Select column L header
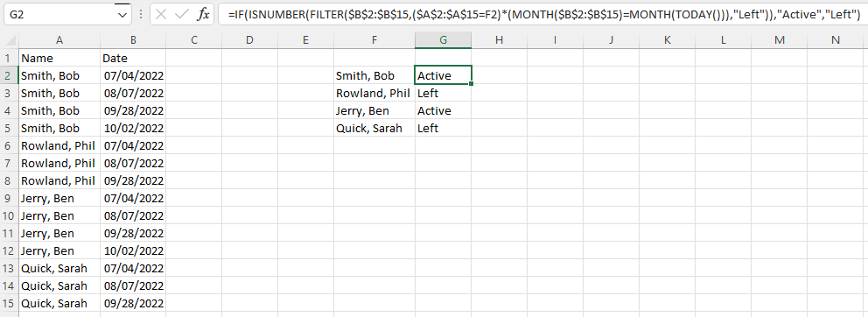The height and width of the screenshot is (317, 868). (x=723, y=40)
